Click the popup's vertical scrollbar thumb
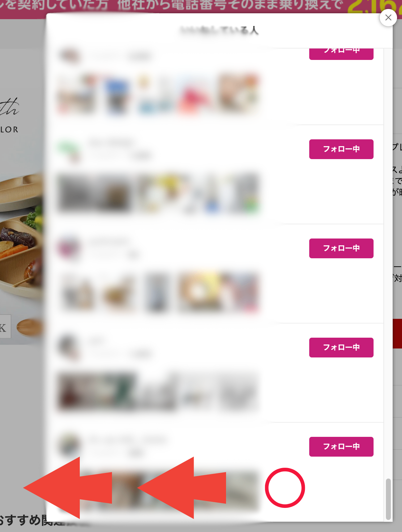This screenshot has height=532, width=402. [388, 499]
